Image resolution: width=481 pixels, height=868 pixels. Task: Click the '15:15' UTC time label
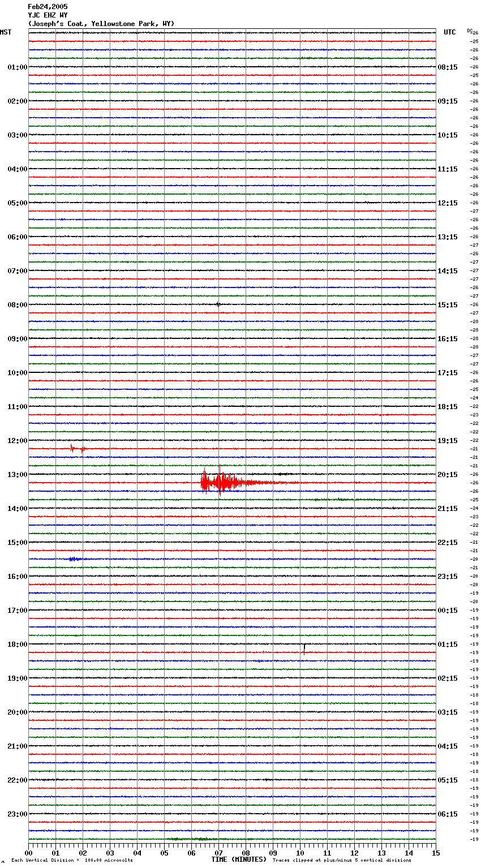pyautogui.click(x=448, y=305)
